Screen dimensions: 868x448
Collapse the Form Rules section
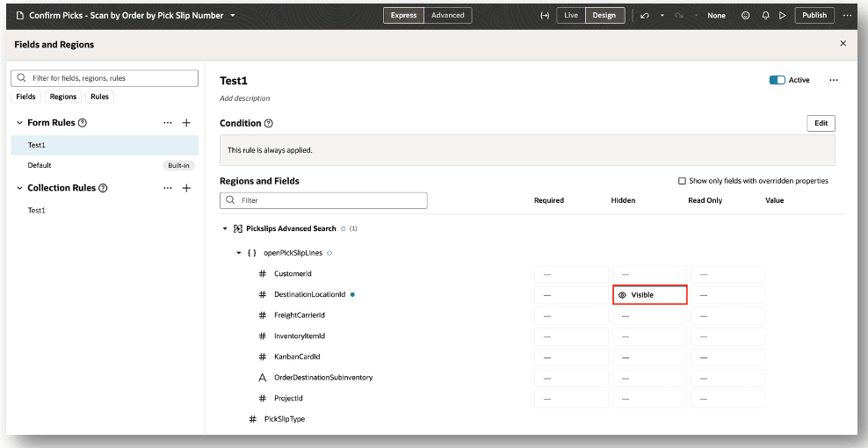(x=19, y=123)
